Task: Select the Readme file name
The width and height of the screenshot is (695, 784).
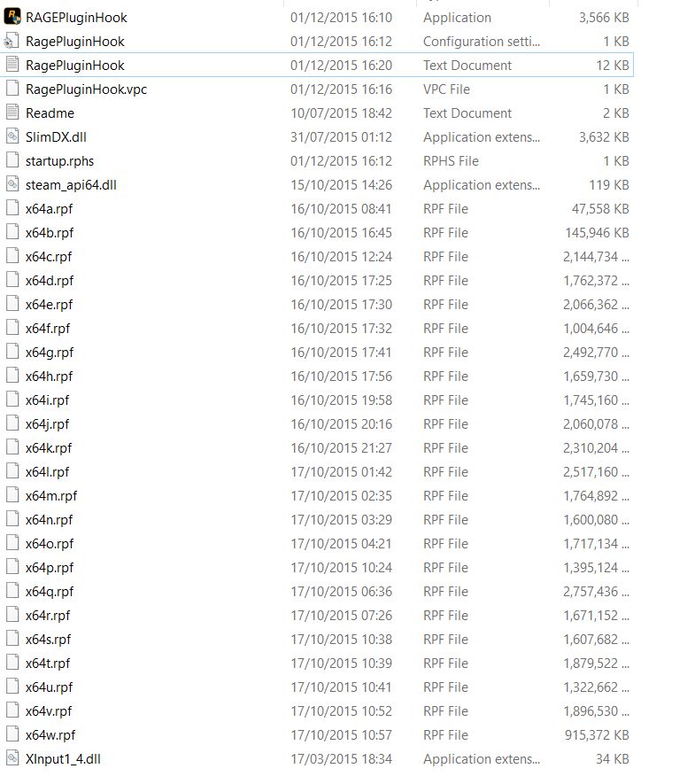Action: tap(50, 113)
